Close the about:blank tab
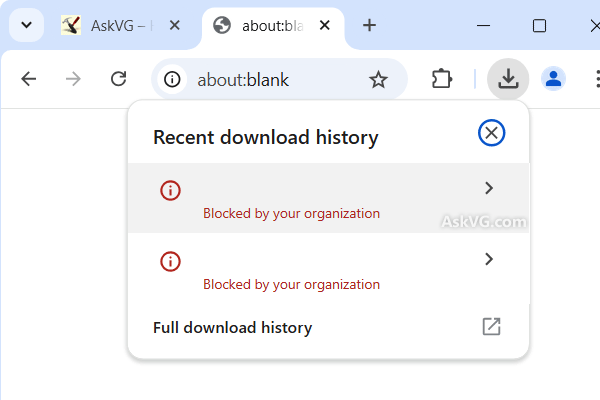Image resolution: width=600 pixels, height=400 pixels. tap(324, 26)
